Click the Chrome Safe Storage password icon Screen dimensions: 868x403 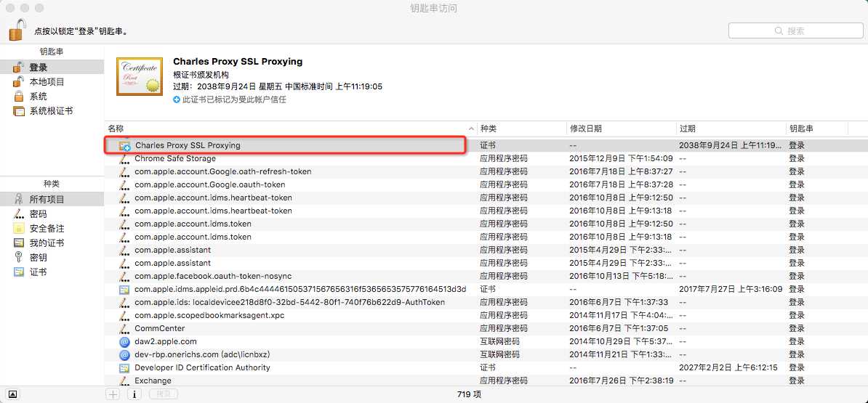pyautogui.click(x=124, y=158)
